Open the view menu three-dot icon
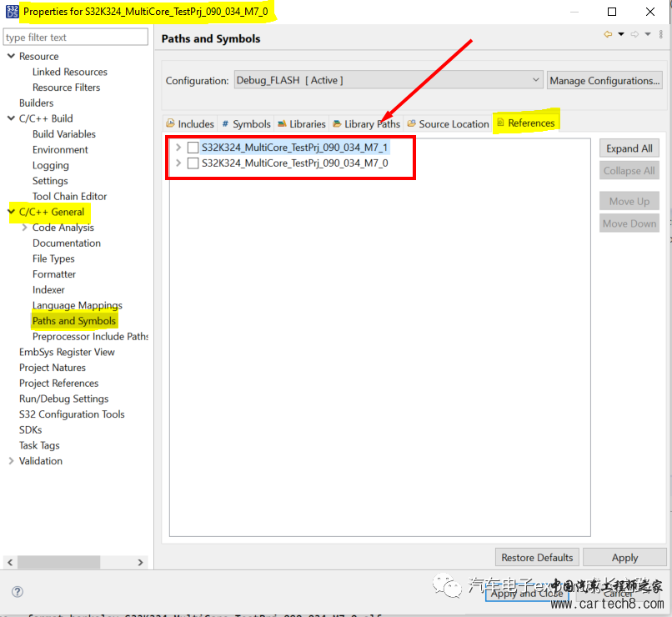The width and height of the screenshot is (672, 617). pyautogui.click(x=661, y=34)
